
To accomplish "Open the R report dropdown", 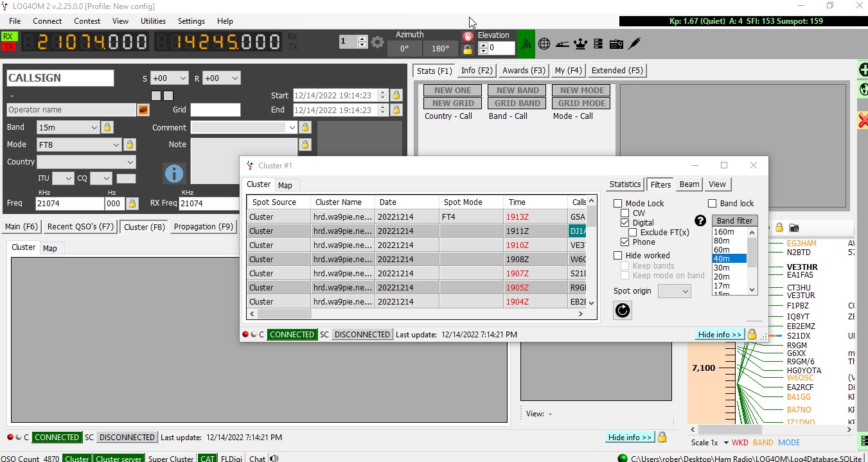I will click(x=221, y=78).
